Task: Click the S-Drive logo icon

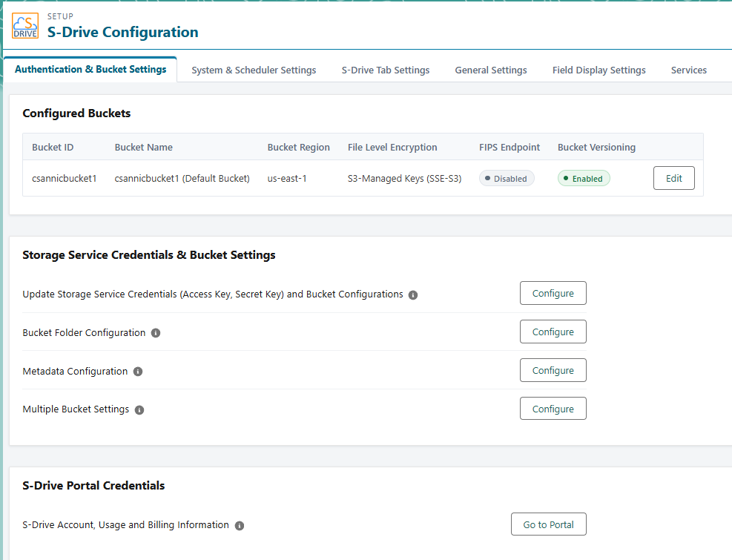Action: [x=25, y=26]
